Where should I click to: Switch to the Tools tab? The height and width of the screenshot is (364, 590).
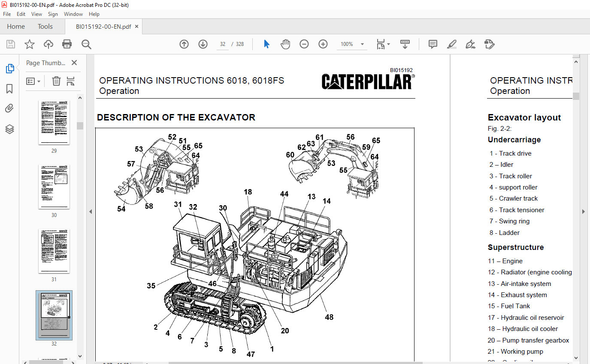tap(45, 27)
